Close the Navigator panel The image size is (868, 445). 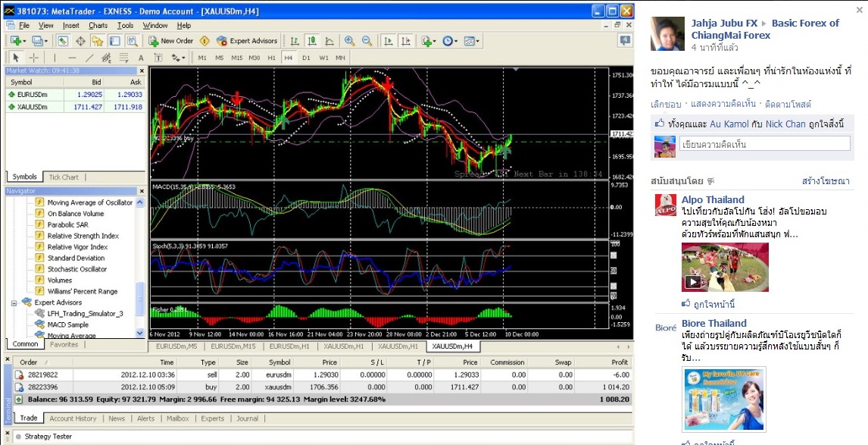click(x=142, y=191)
